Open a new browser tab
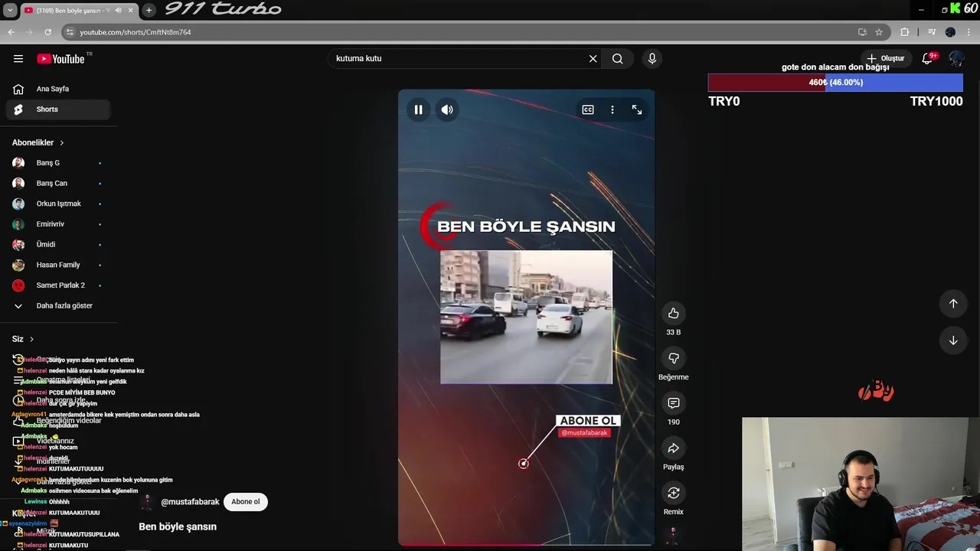Image resolution: width=980 pixels, height=551 pixels. coord(149,10)
